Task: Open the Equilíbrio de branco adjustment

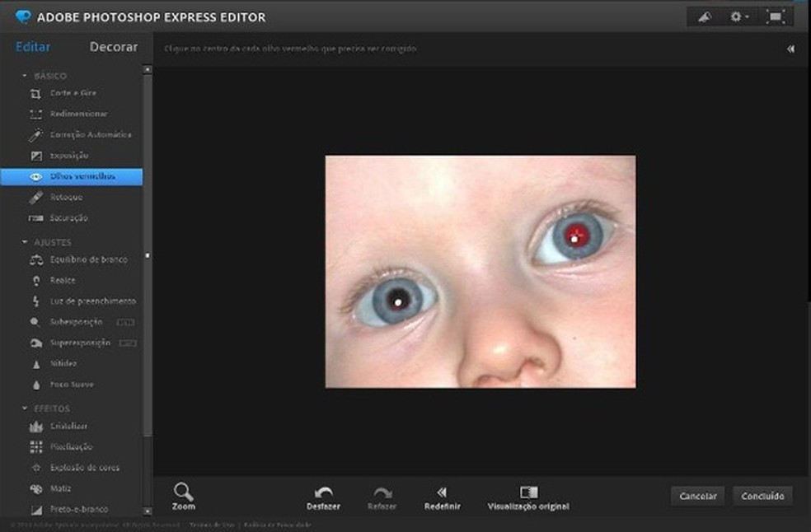Action: point(87,259)
